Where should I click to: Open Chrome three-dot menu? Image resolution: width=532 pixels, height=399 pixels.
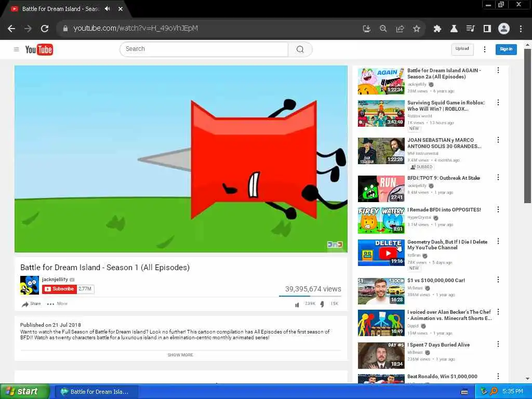tap(521, 29)
